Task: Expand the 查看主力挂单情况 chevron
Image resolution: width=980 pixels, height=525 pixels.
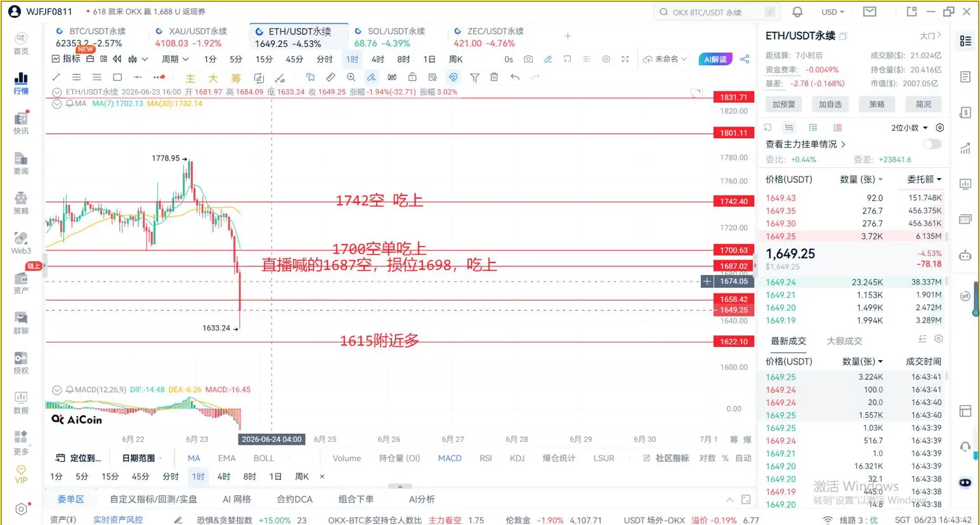Action: (843, 145)
